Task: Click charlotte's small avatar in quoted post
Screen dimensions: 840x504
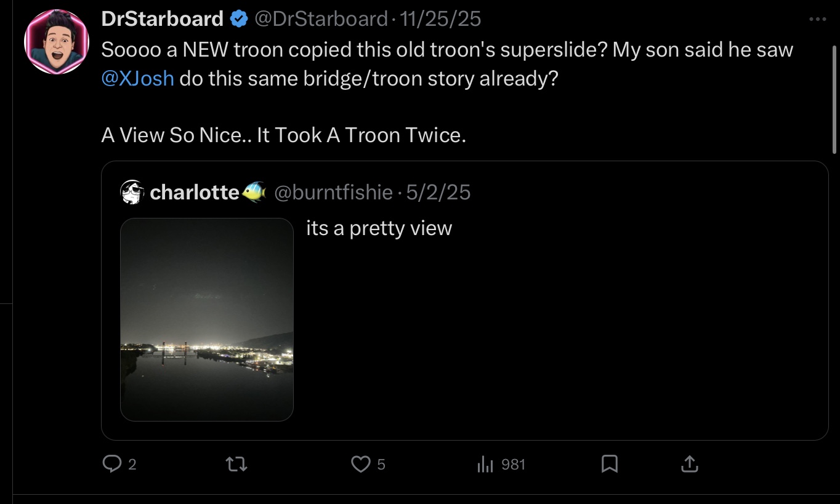Action: (132, 193)
